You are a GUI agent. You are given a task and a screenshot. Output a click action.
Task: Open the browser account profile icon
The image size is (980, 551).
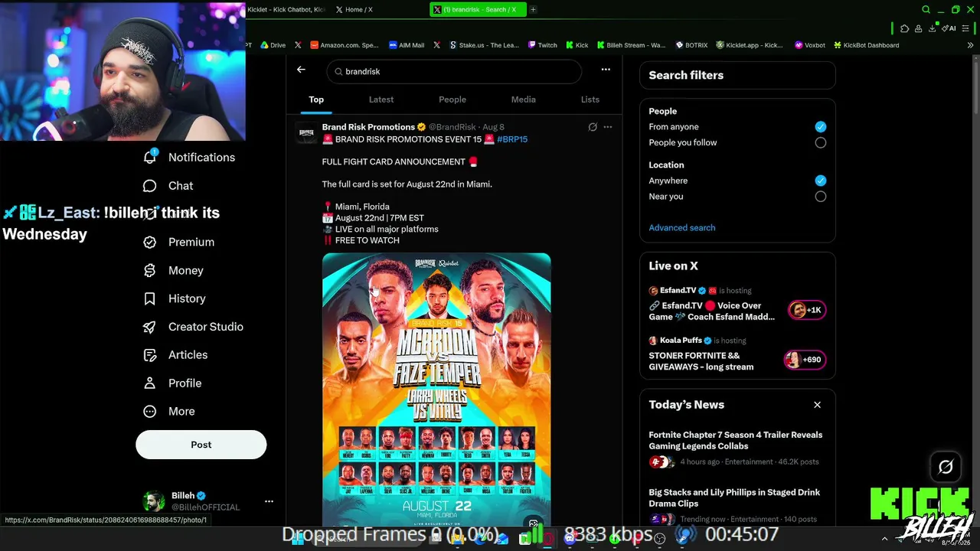tap(918, 28)
